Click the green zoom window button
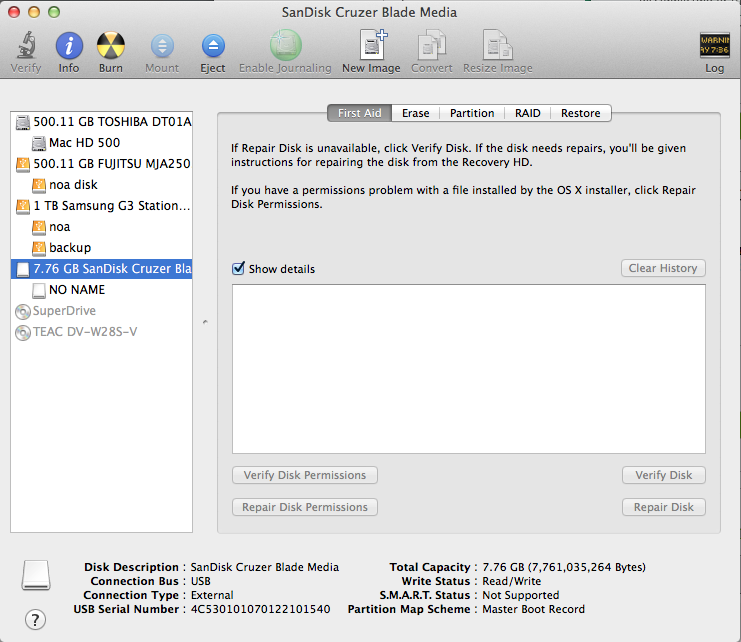The height and width of the screenshot is (642, 741). pos(54,12)
